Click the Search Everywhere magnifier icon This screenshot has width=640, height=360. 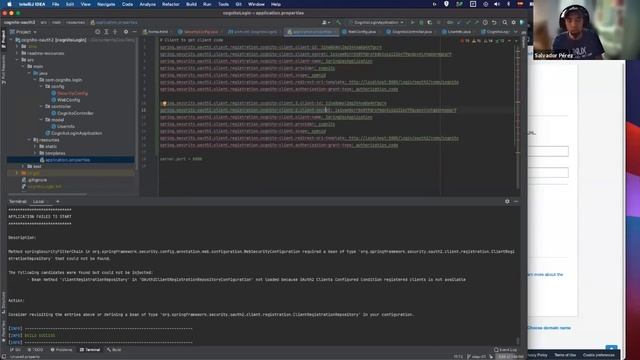[x=505, y=22]
